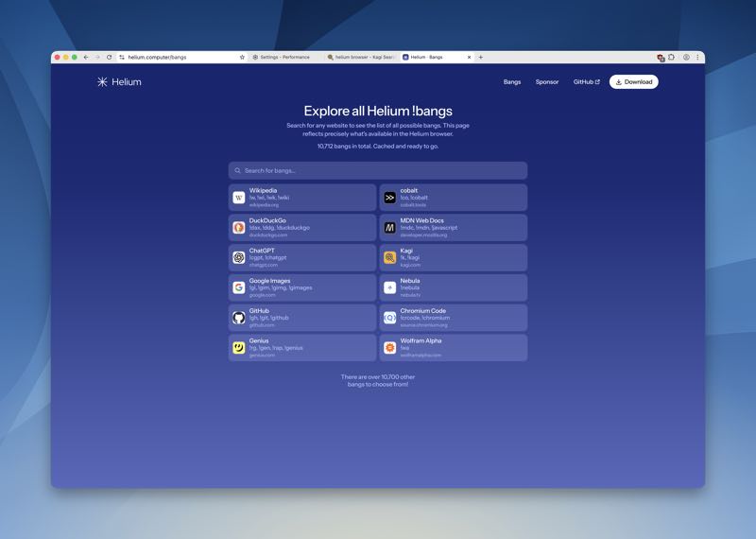Click the Google Images card title

click(x=269, y=280)
